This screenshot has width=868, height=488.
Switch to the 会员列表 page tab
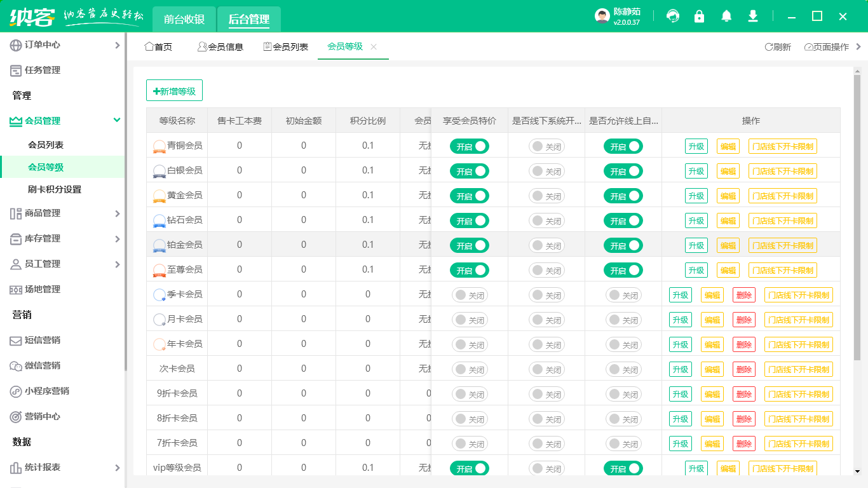pyautogui.click(x=286, y=47)
